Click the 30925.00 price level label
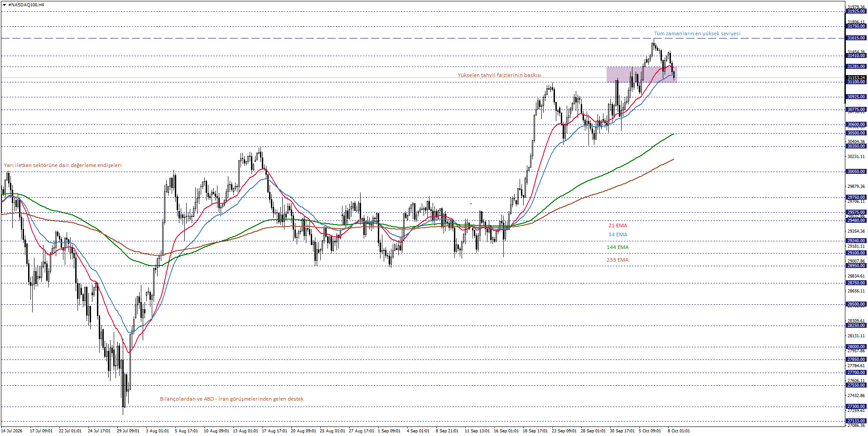Image resolution: width=868 pixels, height=436 pixels. click(856, 97)
